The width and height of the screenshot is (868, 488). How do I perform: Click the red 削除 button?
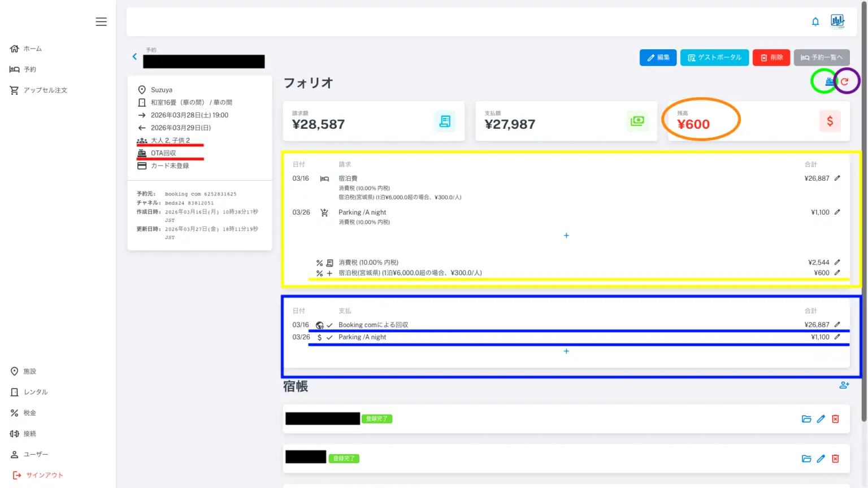point(771,58)
